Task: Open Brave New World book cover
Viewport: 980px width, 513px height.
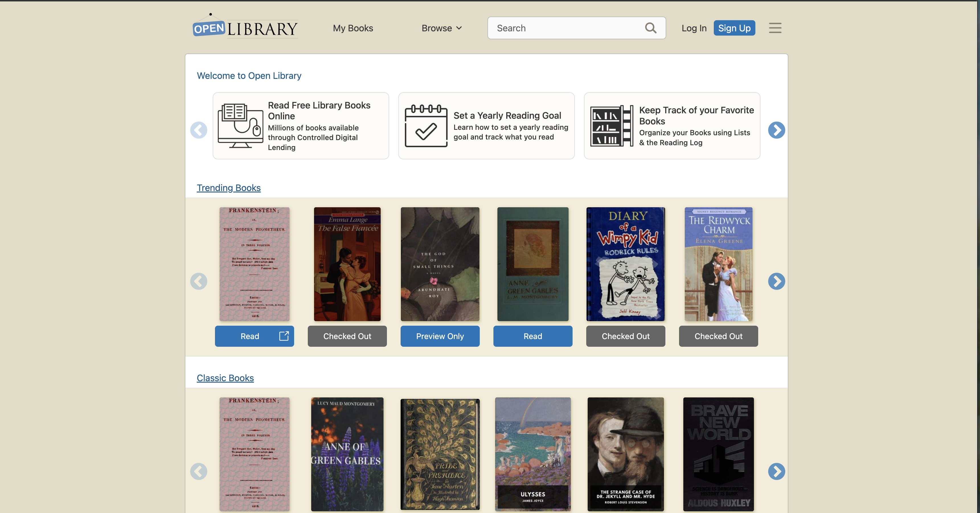Action: point(718,454)
